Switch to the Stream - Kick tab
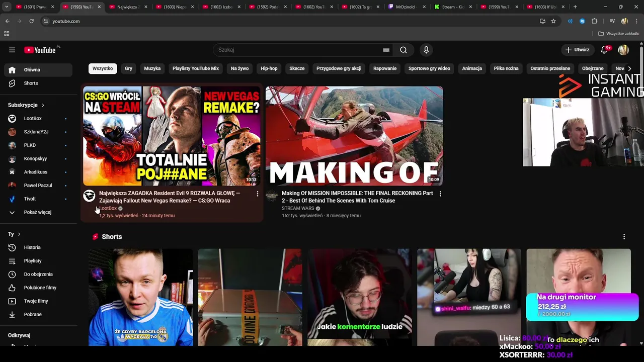Image resolution: width=644 pixels, height=362 pixels. point(453,7)
